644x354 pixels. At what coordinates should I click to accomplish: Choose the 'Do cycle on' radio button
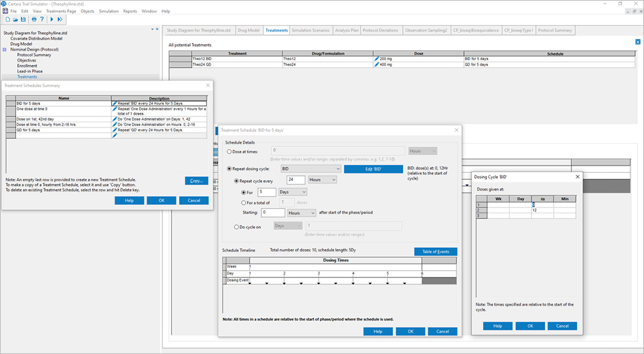[236, 226]
